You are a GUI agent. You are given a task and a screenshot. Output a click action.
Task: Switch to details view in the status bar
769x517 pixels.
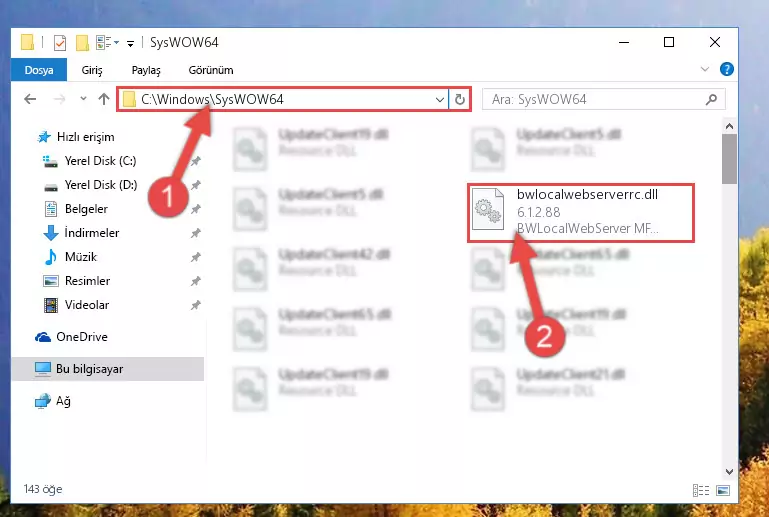click(701, 490)
